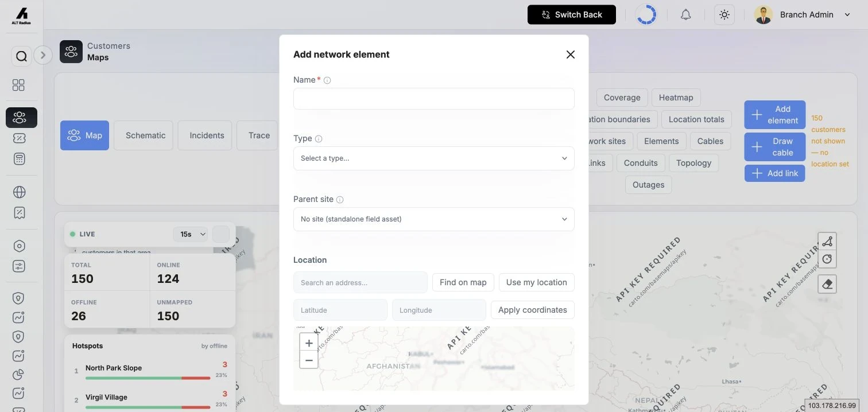This screenshot has height=412, width=868.
Task: Click the circular loading ring indicator
Action: click(x=646, y=15)
